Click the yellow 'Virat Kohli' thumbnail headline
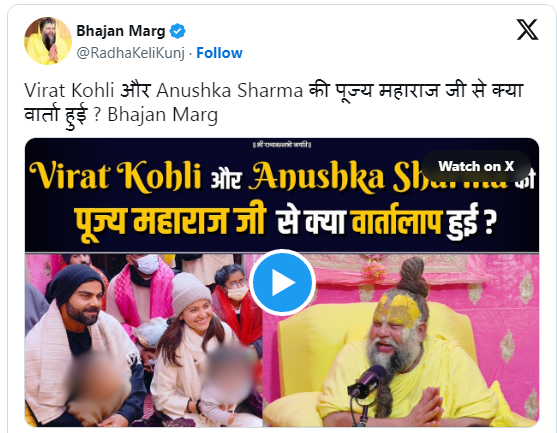The width and height of the screenshot is (557, 433). (115, 176)
